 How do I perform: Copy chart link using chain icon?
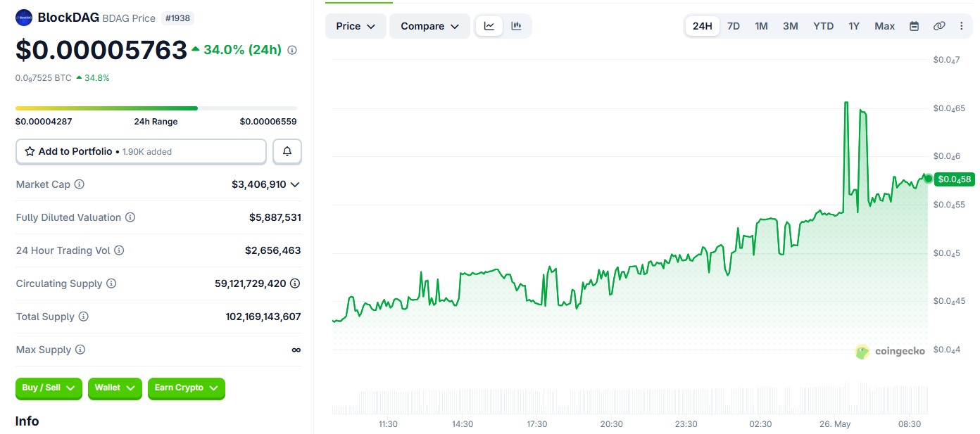[x=938, y=26]
